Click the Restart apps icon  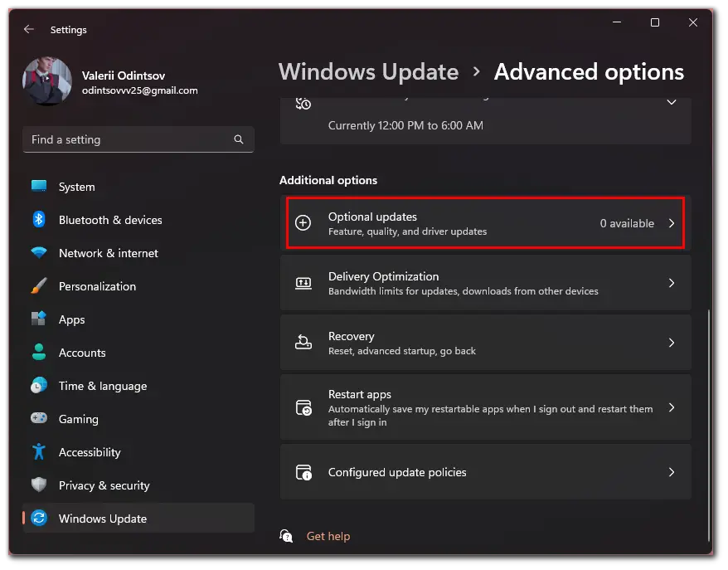pos(303,408)
